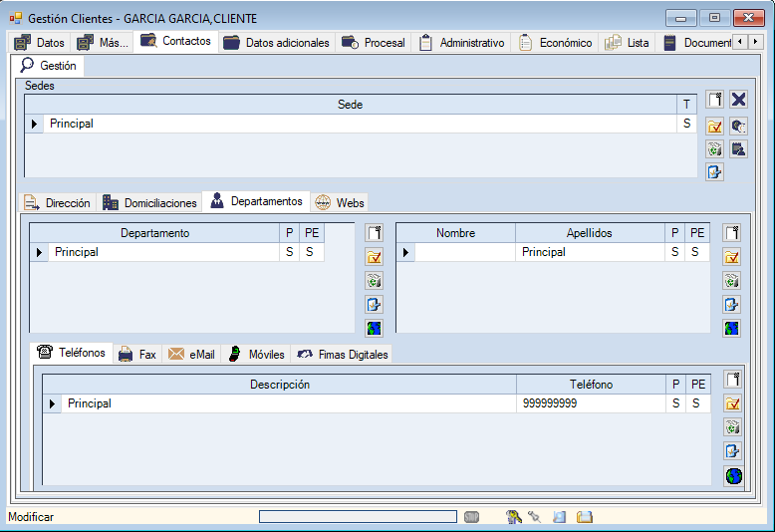Click the recycle bin icon beside Nombre/Apellidos grid

tap(732, 281)
